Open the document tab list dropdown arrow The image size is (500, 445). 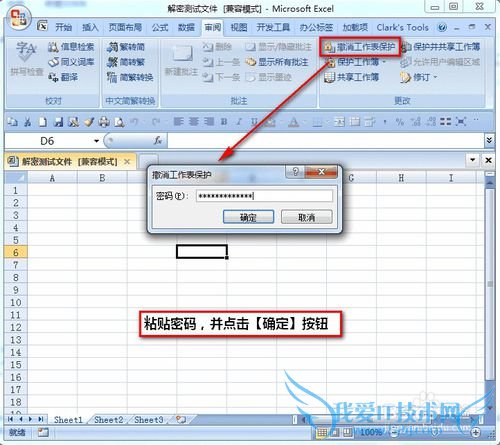(472, 160)
